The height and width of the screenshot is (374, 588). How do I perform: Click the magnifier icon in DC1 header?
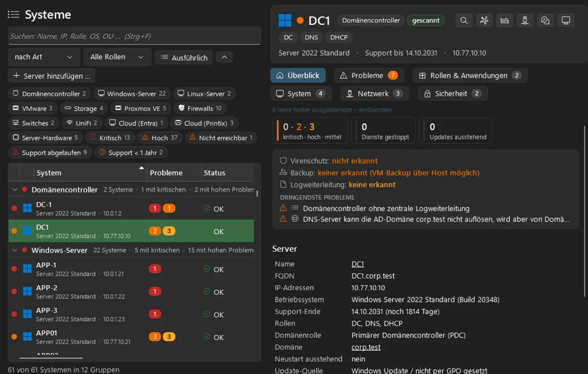464,20
